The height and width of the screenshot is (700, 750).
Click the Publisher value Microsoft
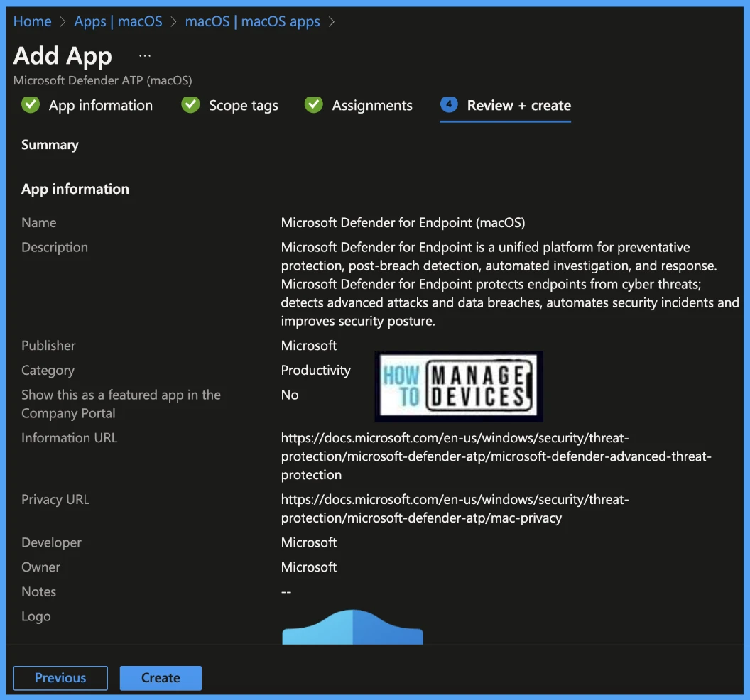[x=308, y=345]
